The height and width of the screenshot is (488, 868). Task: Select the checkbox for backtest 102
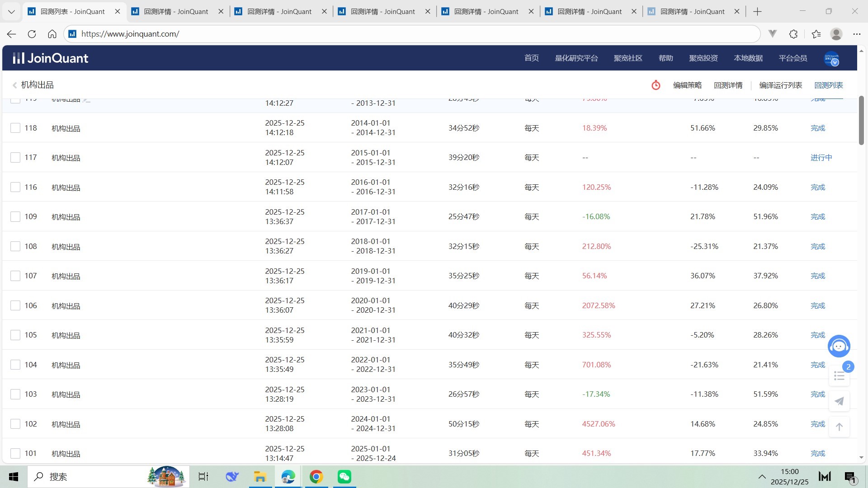15,424
